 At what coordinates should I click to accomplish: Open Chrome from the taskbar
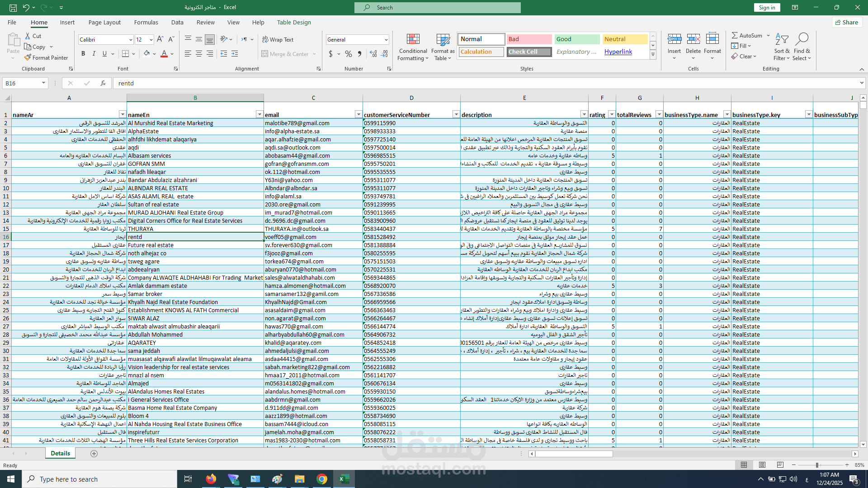coord(322,479)
